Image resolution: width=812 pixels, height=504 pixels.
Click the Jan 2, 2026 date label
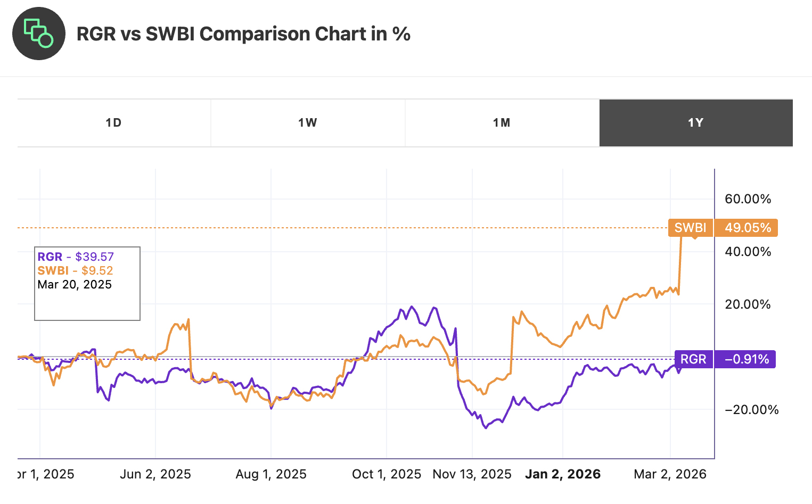point(563,473)
